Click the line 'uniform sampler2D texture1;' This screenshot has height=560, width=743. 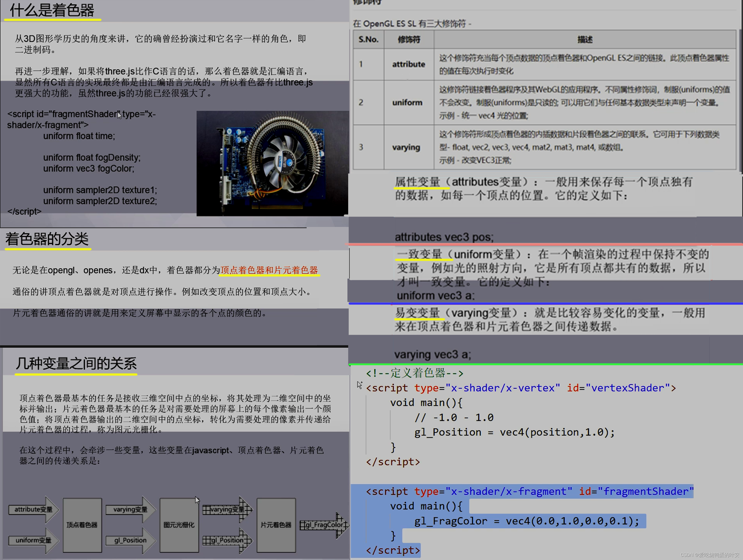(100, 190)
